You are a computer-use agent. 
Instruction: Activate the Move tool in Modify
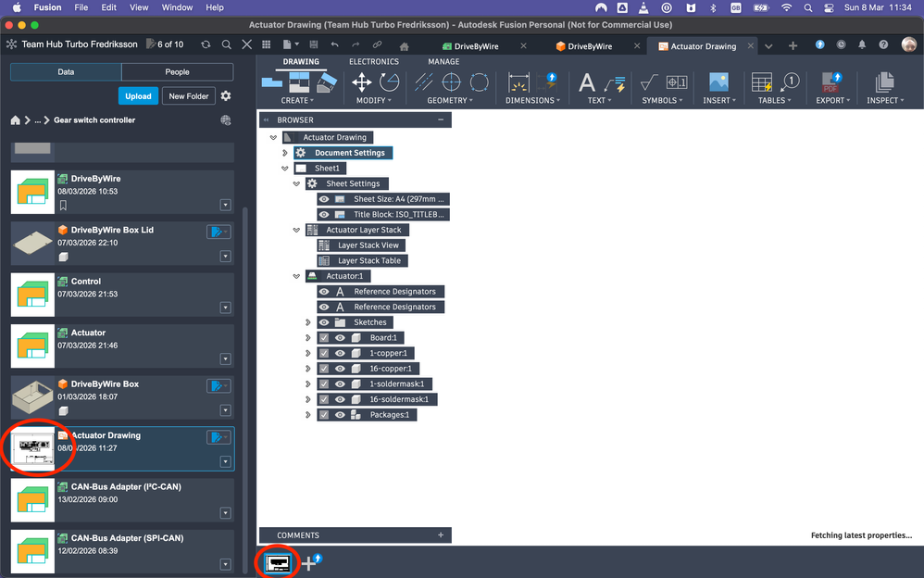pyautogui.click(x=361, y=82)
